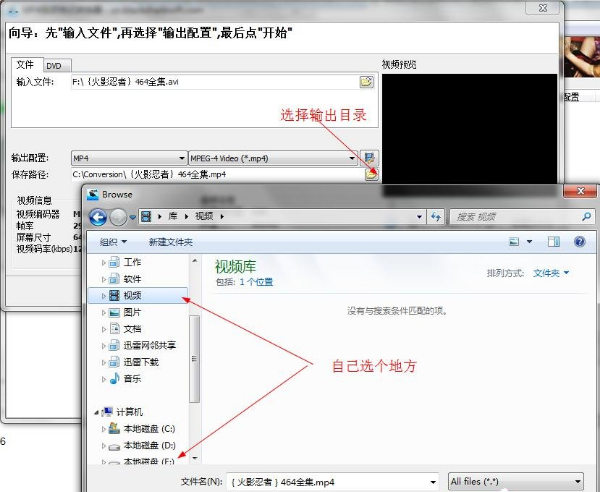Viewport: 601px width, 492px height.
Task: Expand 本地磁盘 (C:) node arrow
Action: tap(103, 429)
